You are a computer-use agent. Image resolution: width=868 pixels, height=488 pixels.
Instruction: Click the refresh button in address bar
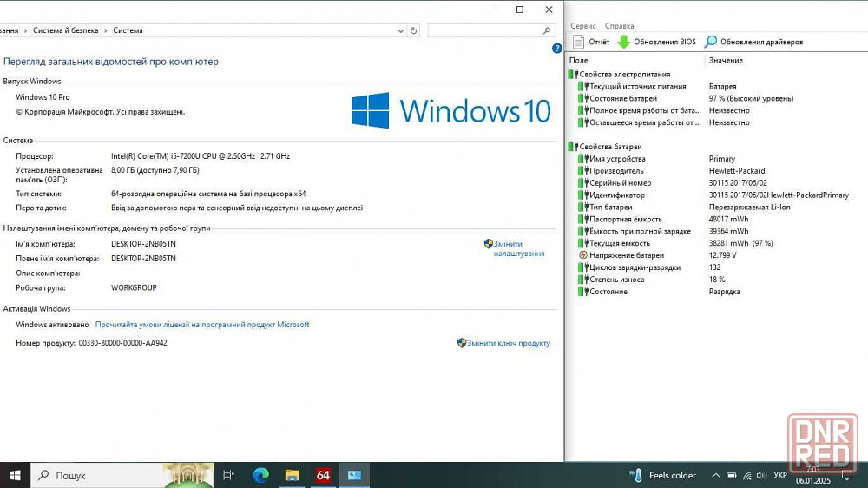pyautogui.click(x=413, y=31)
